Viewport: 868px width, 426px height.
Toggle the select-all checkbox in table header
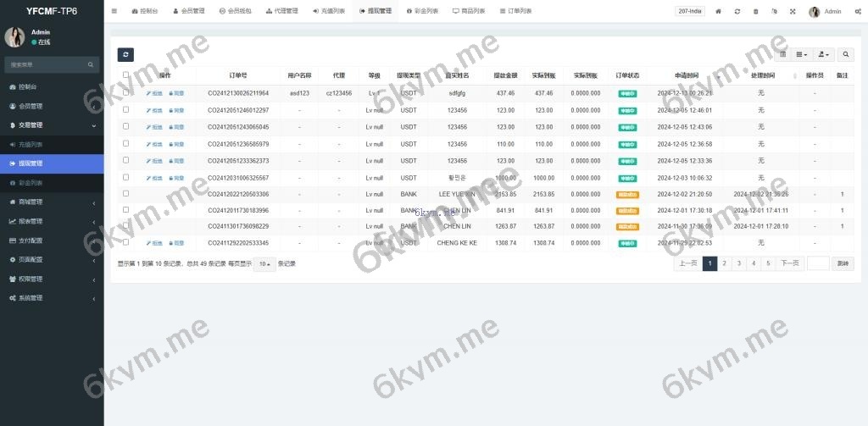tap(126, 75)
